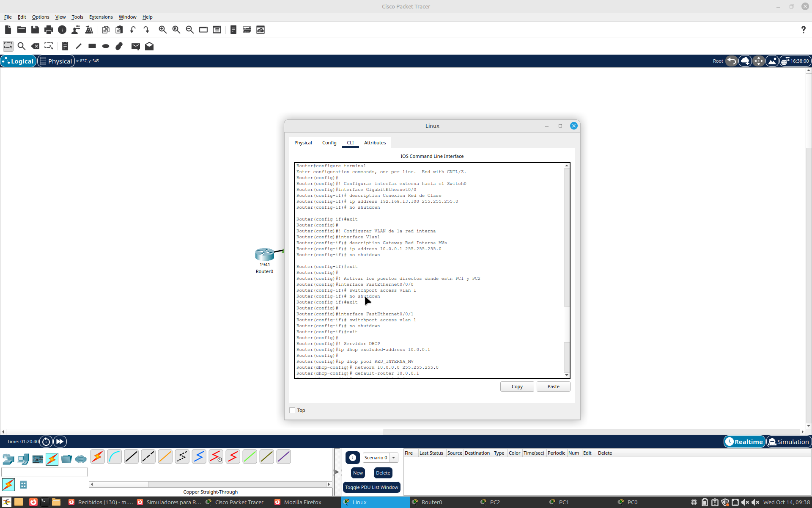Select the Delete tool icon
The width and height of the screenshot is (812, 508).
coord(35,46)
